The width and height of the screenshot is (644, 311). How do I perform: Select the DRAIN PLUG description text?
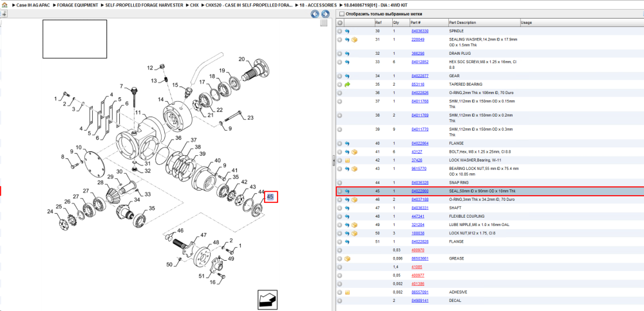click(460, 54)
